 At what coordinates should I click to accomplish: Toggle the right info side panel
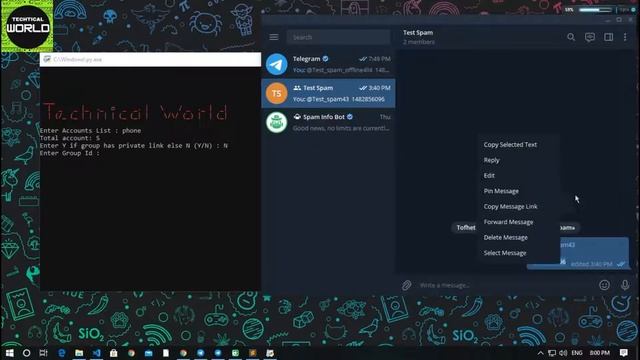click(608, 37)
